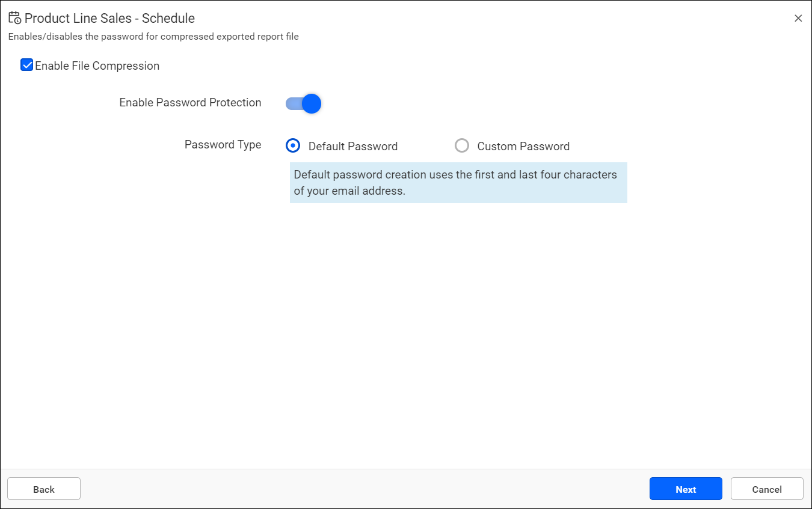This screenshot has height=509, width=812.
Task: Choose the Custom Password radio button
Action: pyautogui.click(x=461, y=145)
